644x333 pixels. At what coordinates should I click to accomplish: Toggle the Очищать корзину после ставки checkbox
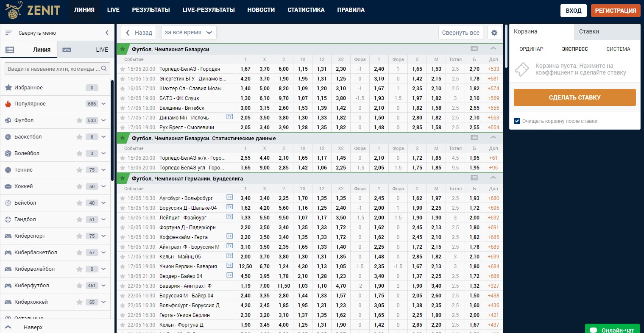(517, 121)
